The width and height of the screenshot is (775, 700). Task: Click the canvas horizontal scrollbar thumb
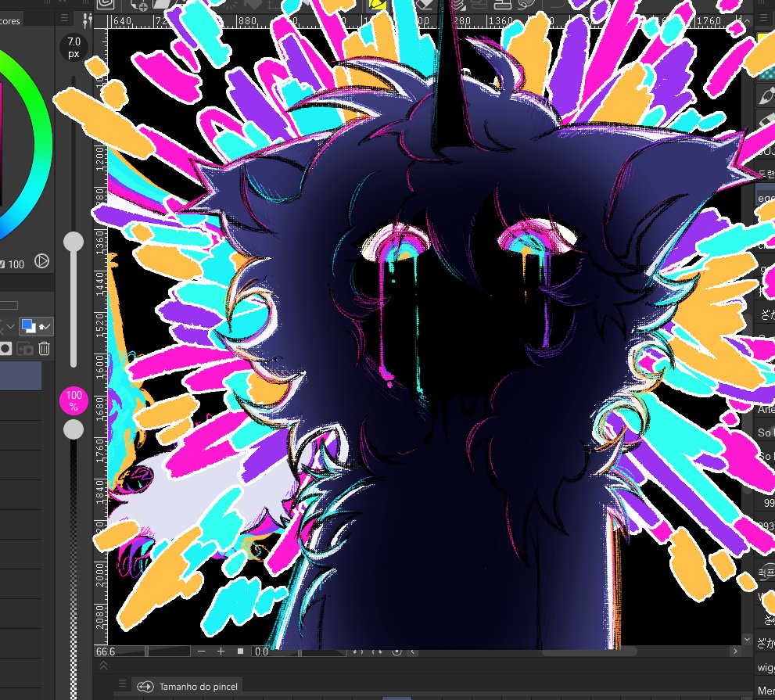[589, 652]
